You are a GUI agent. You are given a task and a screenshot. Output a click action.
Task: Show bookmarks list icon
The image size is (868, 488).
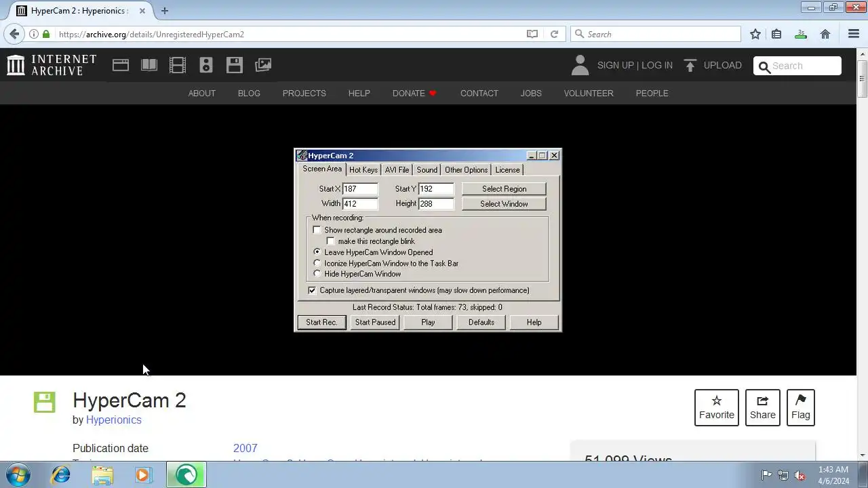[777, 34]
